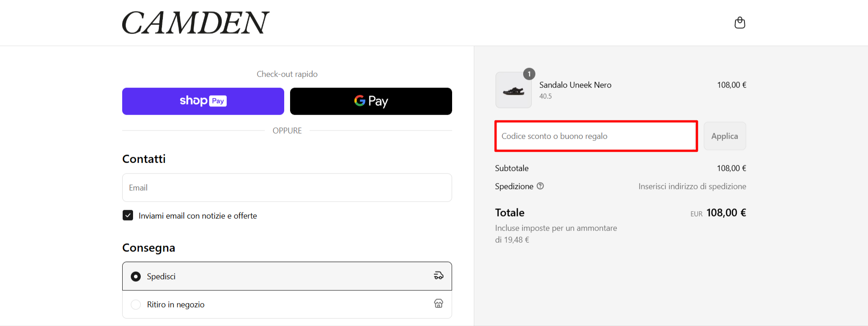Select the Ritiro in negozio radio option
868x326 pixels.
(x=136, y=305)
